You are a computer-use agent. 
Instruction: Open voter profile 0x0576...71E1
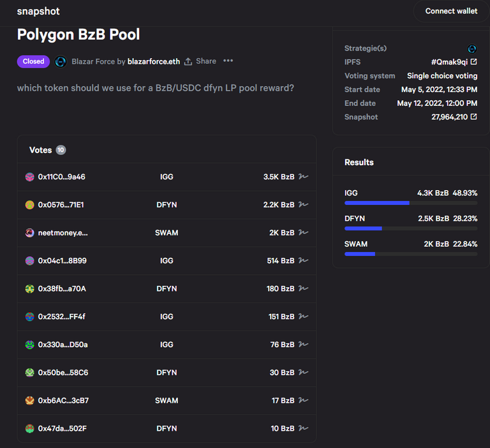[x=61, y=205]
